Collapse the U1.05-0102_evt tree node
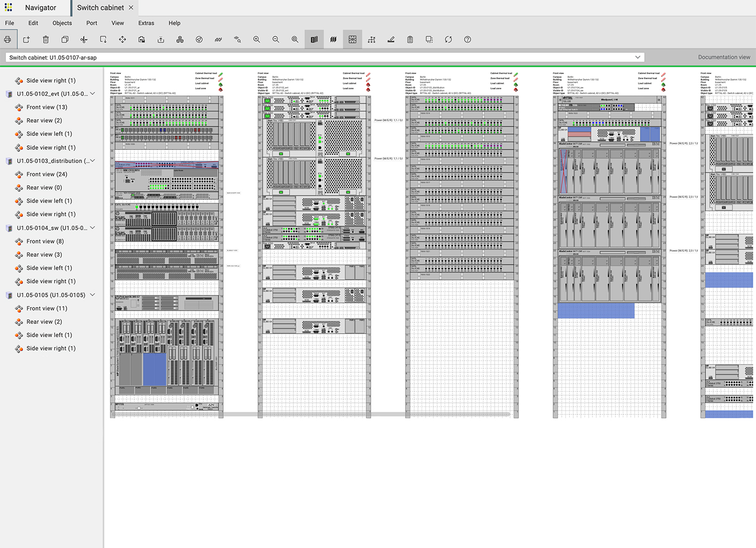Viewport: 756px width, 548px height. [92, 94]
